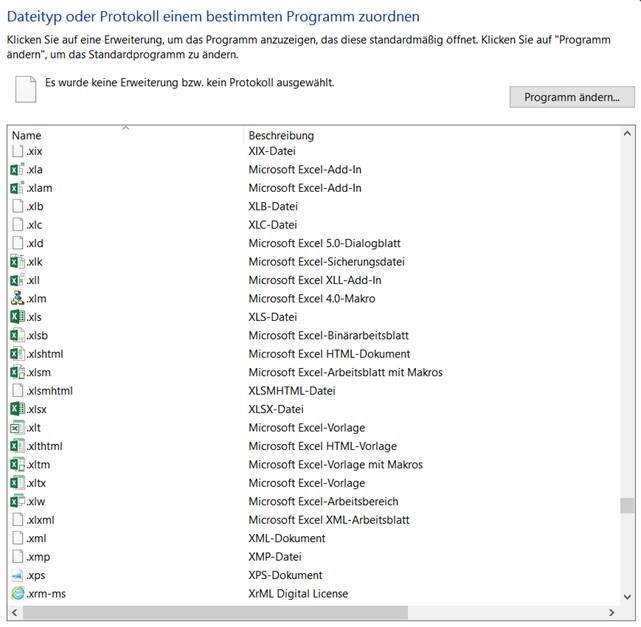
Task: Select the .xlsb Excel icon
Action: click(x=17, y=335)
